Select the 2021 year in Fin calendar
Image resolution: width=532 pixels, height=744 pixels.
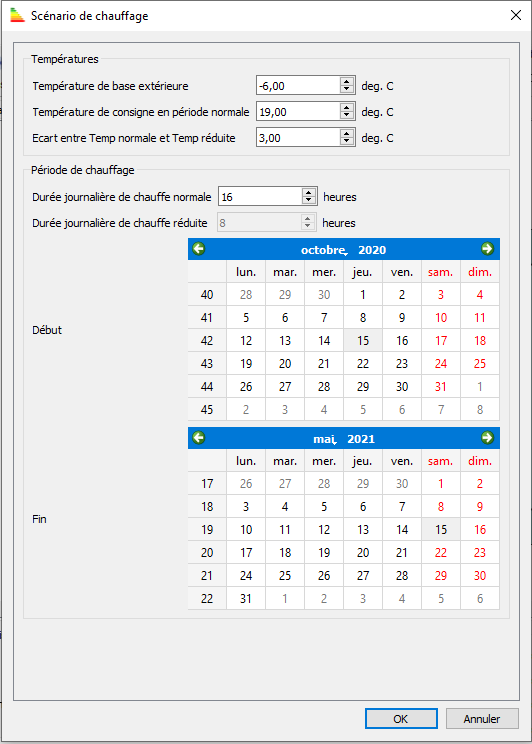click(361, 439)
